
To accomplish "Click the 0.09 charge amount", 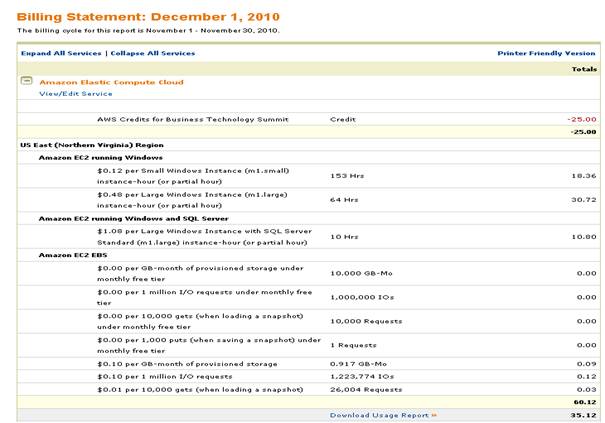I will tap(586, 364).
